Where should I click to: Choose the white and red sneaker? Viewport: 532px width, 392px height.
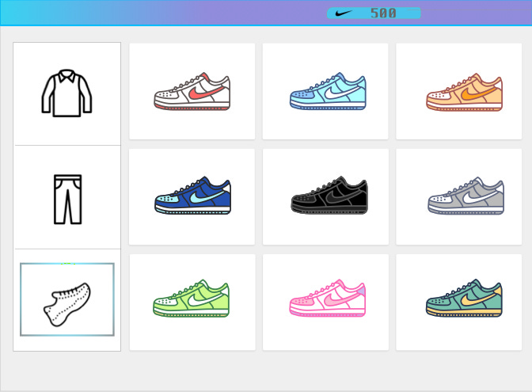pyautogui.click(x=192, y=91)
